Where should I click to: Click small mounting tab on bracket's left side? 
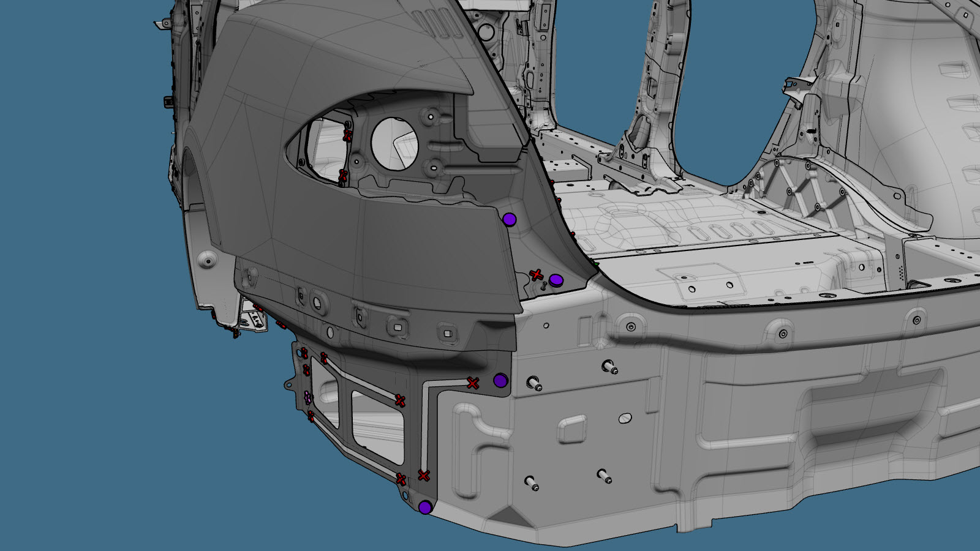289,384
